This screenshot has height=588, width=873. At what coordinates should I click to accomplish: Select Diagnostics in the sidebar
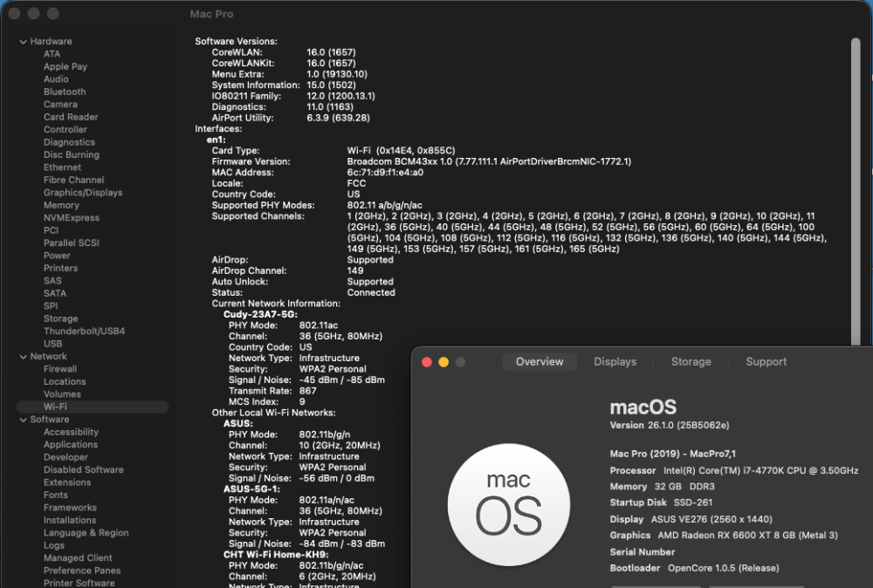(x=69, y=142)
